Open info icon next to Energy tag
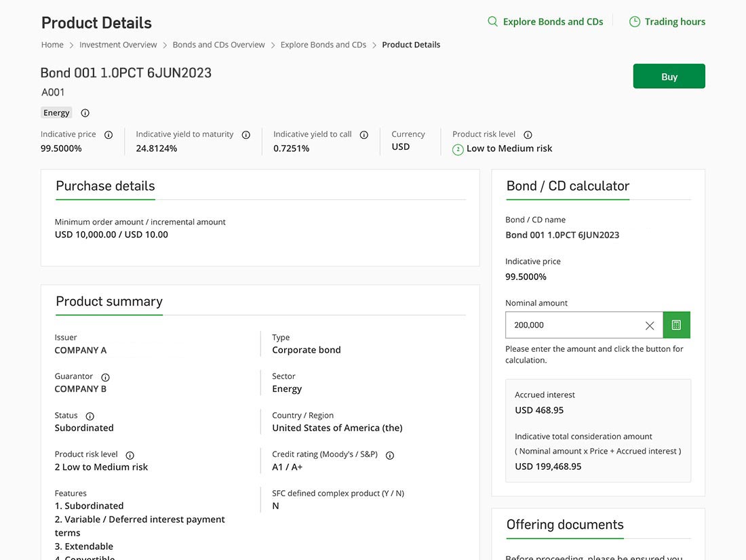Screen dimensions: 746x560 (x=85, y=113)
